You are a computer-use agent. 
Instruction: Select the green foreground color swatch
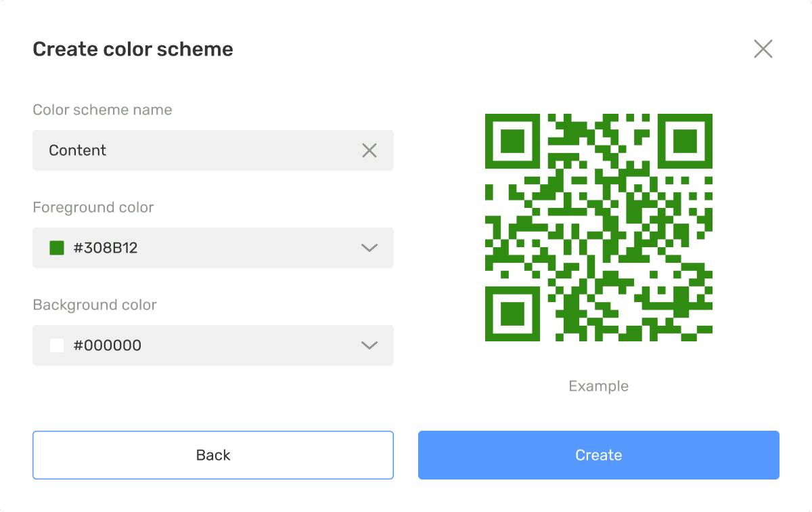point(57,248)
